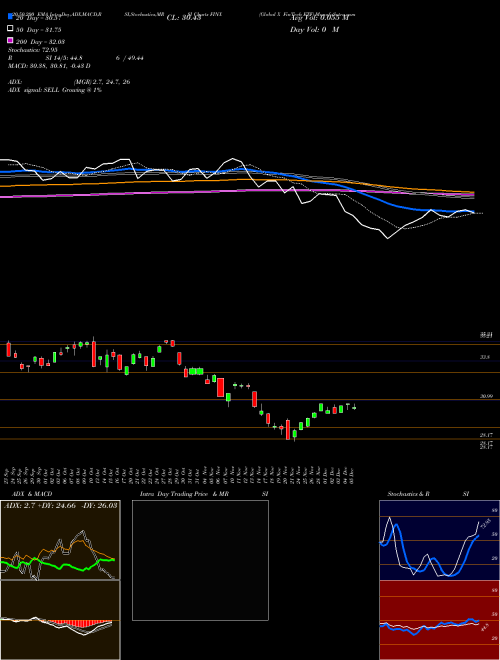Open the MACD histogram chart panel

(60, 620)
